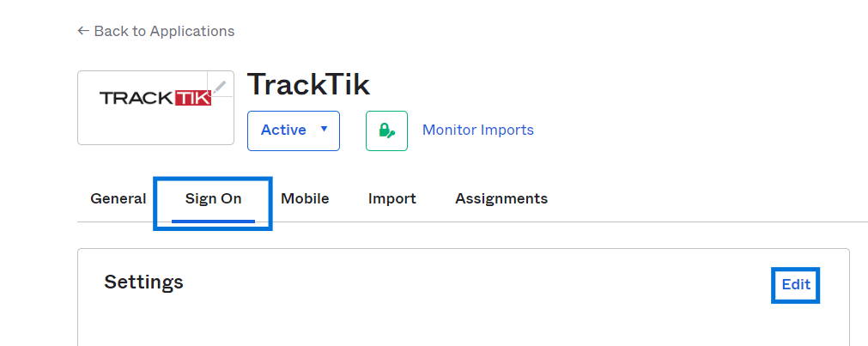Select the Sign On tab
The width and height of the screenshot is (868, 346).
(x=213, y=198)
